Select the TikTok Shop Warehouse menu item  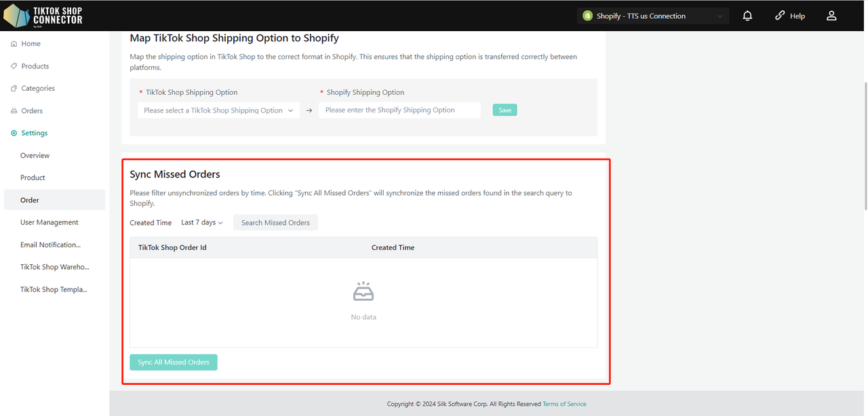(x=54, y=267)
